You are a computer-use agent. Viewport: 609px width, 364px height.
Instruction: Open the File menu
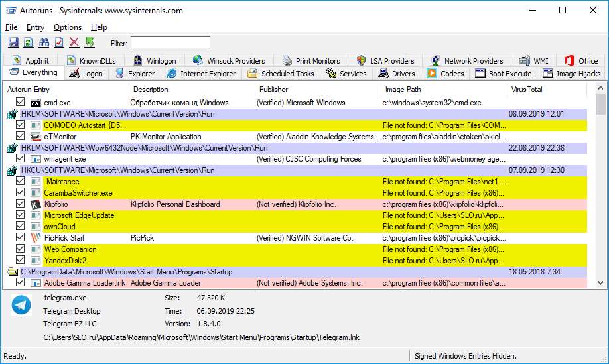click(x=11, y=27)
